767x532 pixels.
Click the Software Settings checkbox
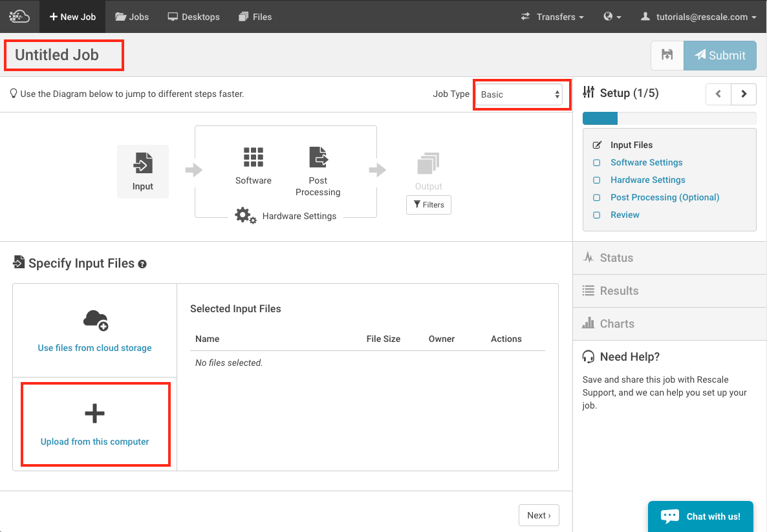(596, 163)
